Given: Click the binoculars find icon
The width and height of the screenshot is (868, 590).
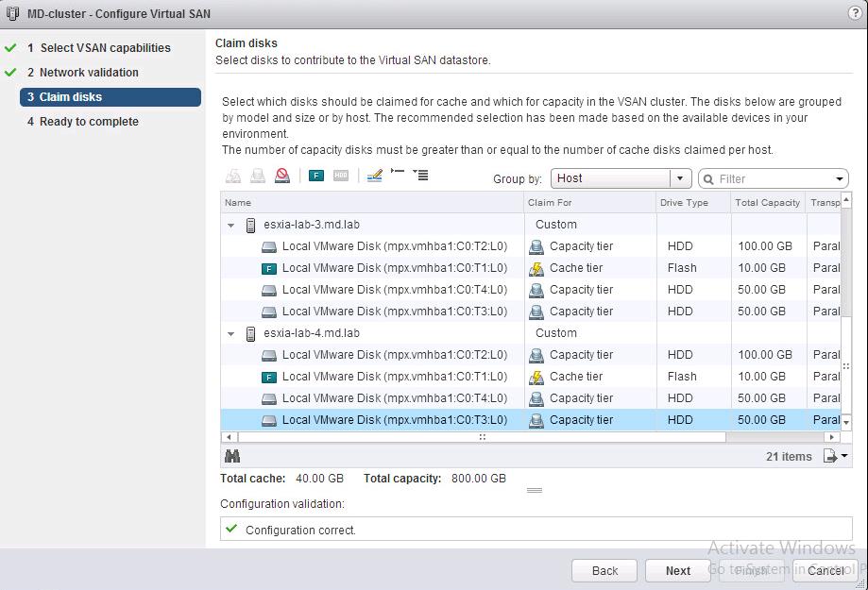Looking at the screenshot, I should point(231,456).
